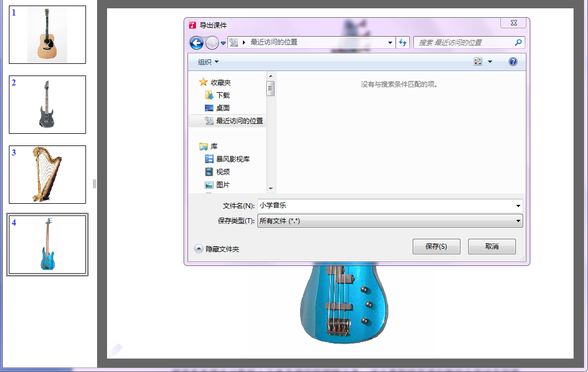The image size is (588, 372).
Task: Select slide 3 harp thumbnail
Action: coord(47,174)
